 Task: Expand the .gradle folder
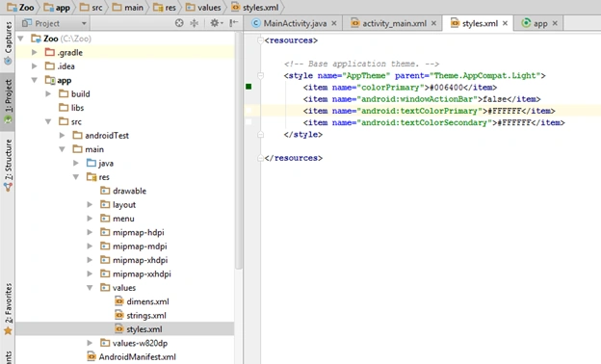pos(35,52)
